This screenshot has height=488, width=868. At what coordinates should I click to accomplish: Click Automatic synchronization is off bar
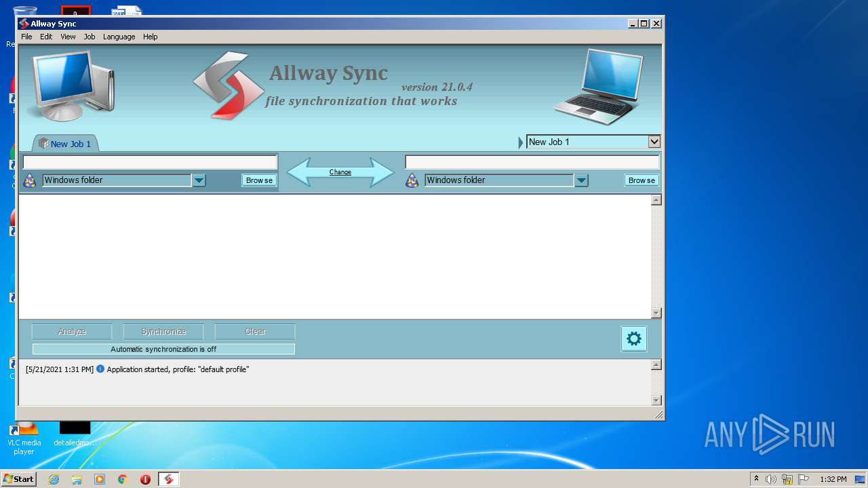163,349
